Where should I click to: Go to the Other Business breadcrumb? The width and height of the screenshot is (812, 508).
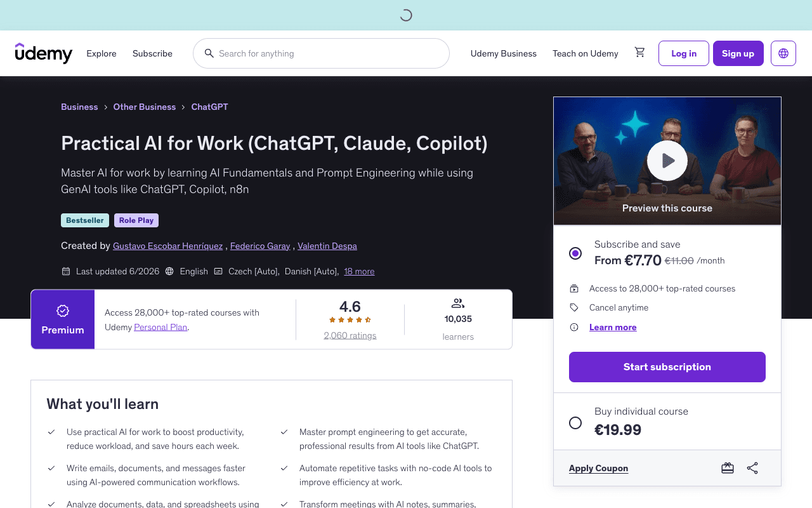[145, 107]
